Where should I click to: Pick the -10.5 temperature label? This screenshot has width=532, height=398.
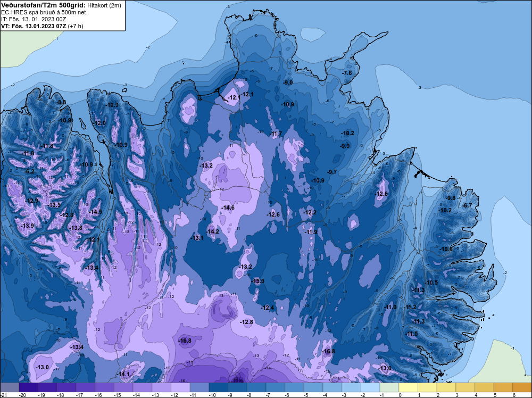[431, 283]
